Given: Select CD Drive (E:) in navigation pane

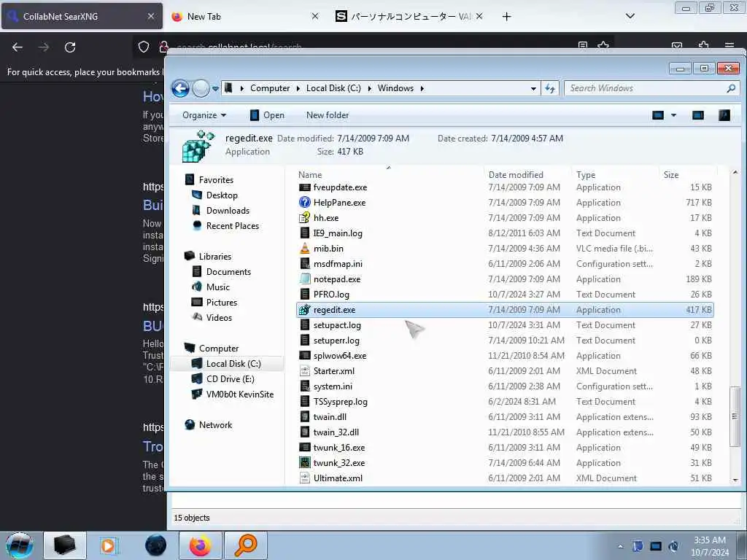Looking at the screenshot, I should 230,378.
